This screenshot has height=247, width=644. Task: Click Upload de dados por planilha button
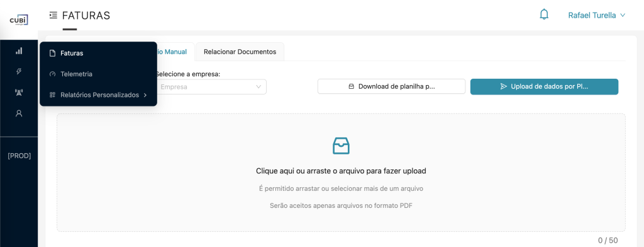544,86
